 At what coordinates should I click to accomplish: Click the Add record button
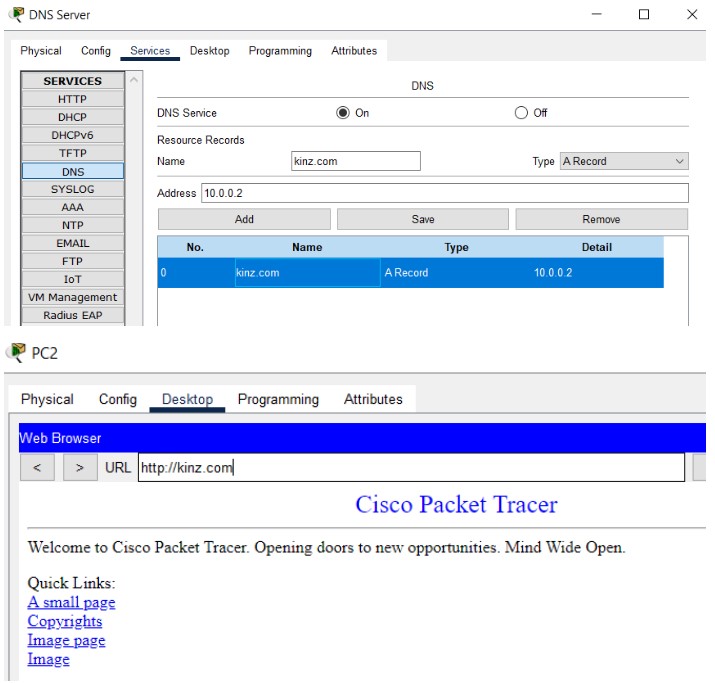point(244,219)
